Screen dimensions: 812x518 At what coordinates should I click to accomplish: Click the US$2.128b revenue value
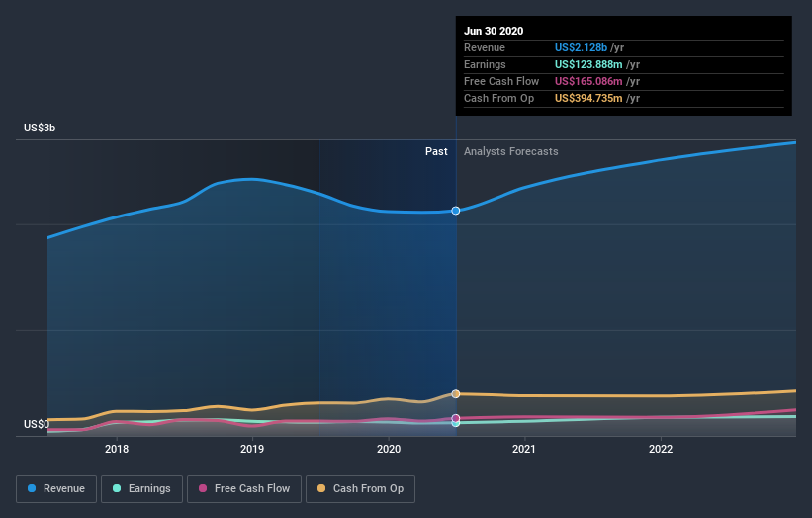tap(581, 47)
